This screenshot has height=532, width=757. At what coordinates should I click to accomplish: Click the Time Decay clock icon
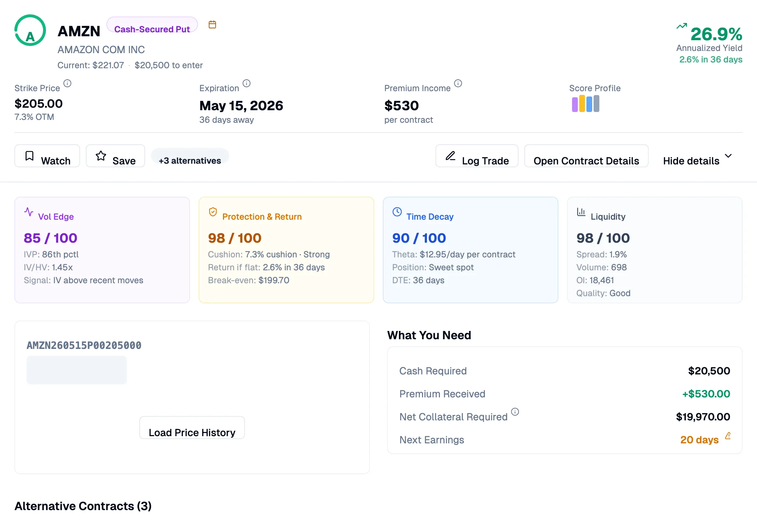pyautogui.click(x=397, y=212)
